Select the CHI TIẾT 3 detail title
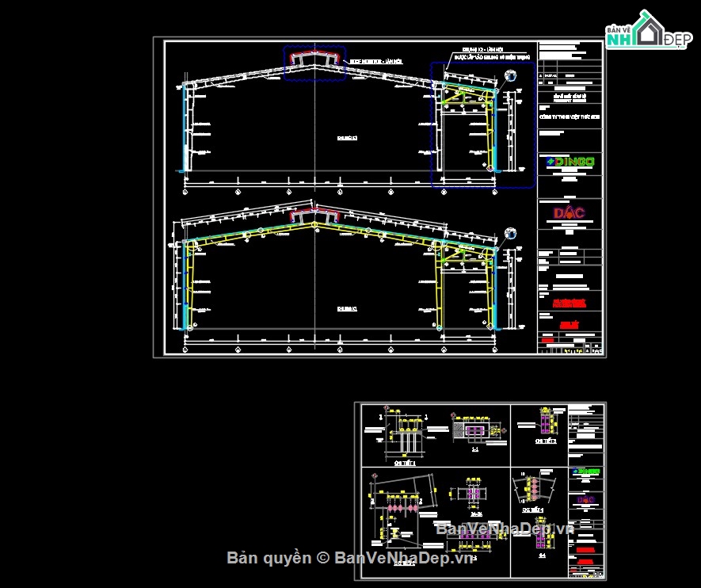The image size is (701, 588). [546, 441]
